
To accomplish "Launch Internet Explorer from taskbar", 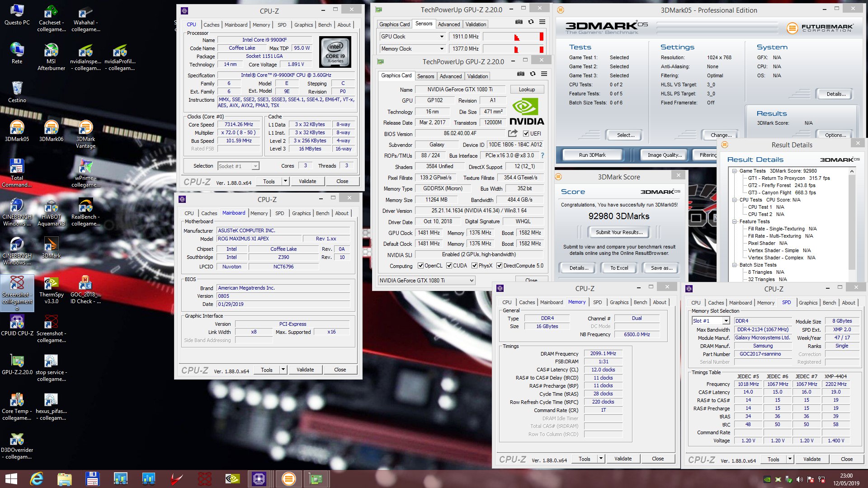I will (x=37, y=479).
